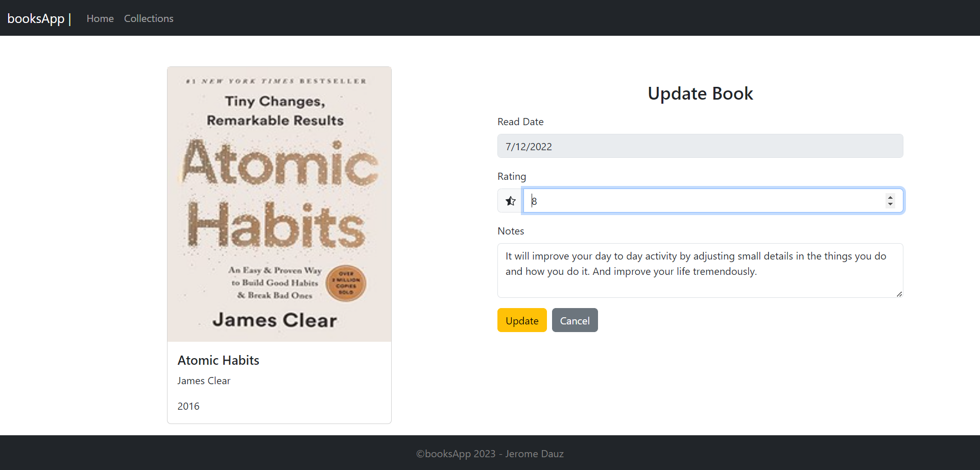Click the footer copyright text

(490, 454)
